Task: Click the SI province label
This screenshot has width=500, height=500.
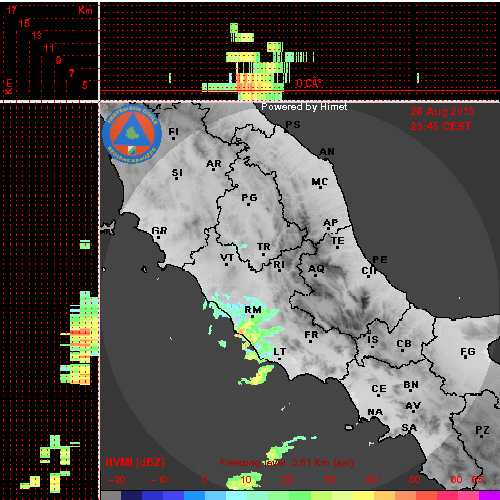Action: (177, 173)
